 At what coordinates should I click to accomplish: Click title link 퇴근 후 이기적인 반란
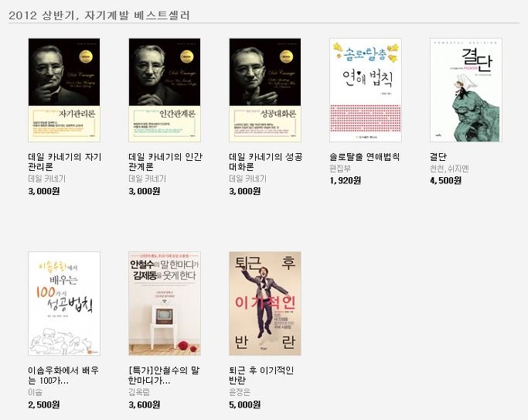(x=261, y=376)
